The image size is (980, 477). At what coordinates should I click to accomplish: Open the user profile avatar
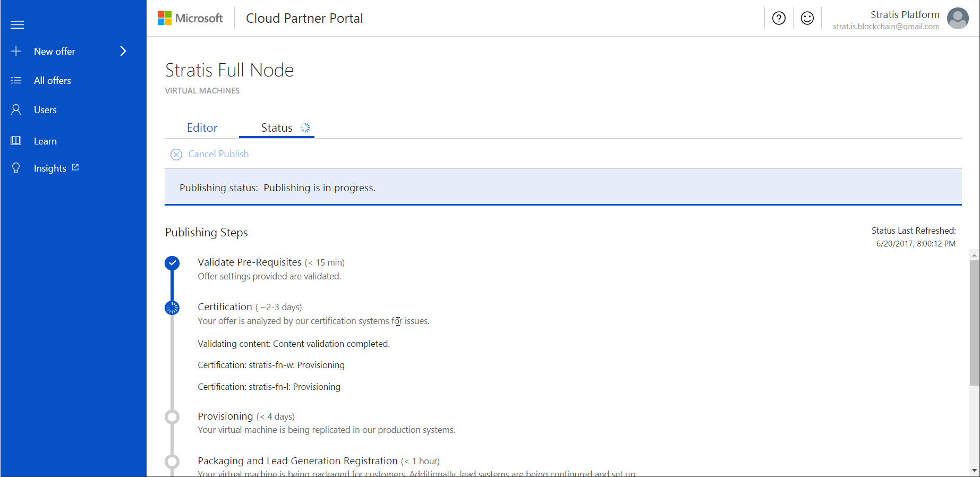point(958,19)
